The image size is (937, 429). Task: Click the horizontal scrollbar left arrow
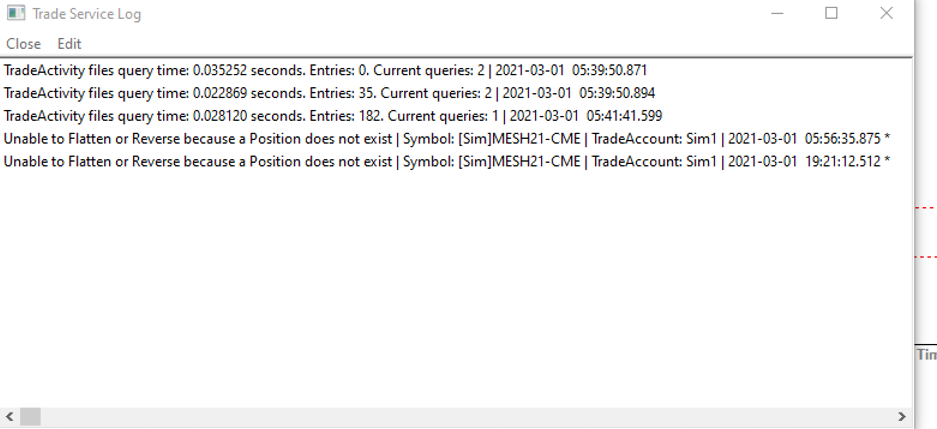pyautogui.click(x=9, y=416)
